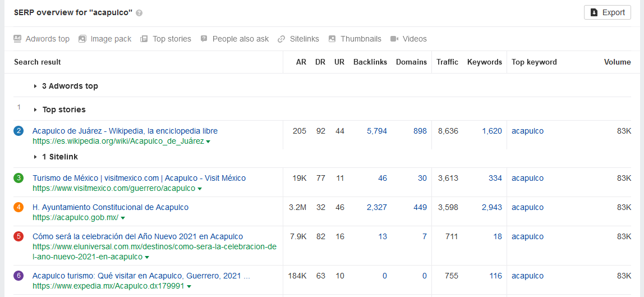Click the Backlinks column header
The image size is (644, 297).
point(370,62)
